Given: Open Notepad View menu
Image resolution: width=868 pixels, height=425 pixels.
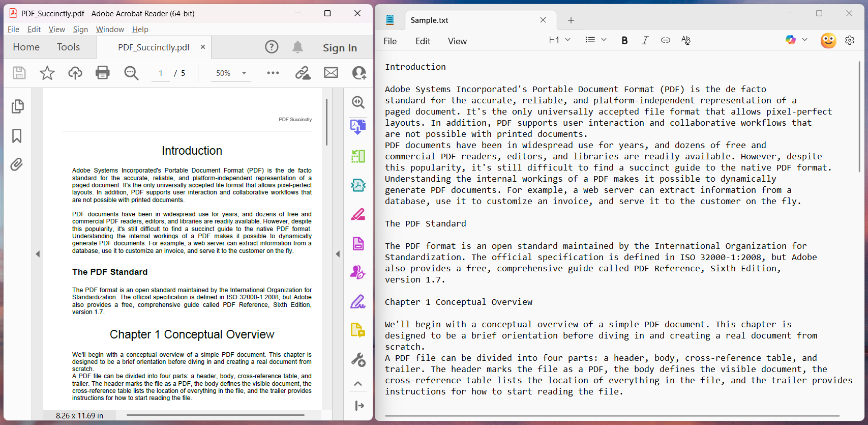Looking at the screenshot, I should [457, 41].
